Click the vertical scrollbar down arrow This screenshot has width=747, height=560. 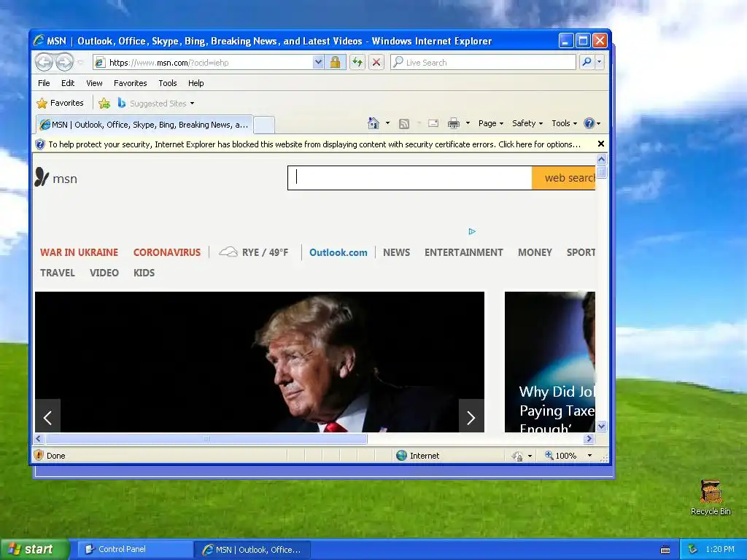click(x=601, y=426)
